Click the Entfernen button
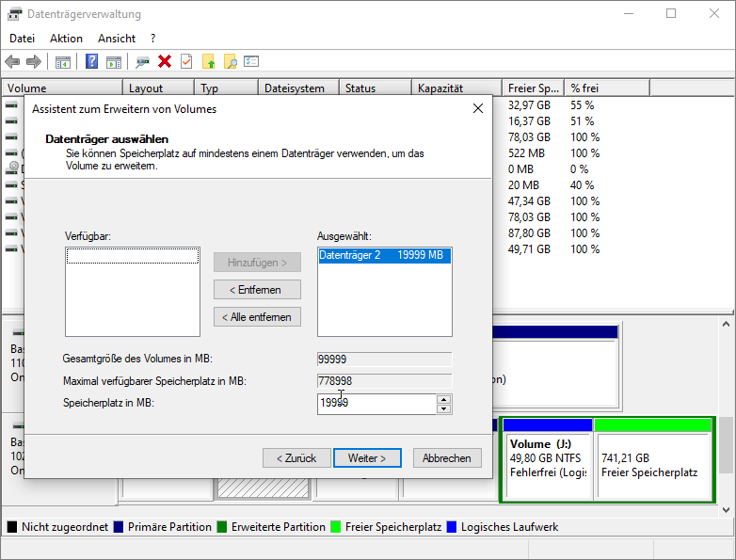736x560 pixels. (x=257, y=290)
